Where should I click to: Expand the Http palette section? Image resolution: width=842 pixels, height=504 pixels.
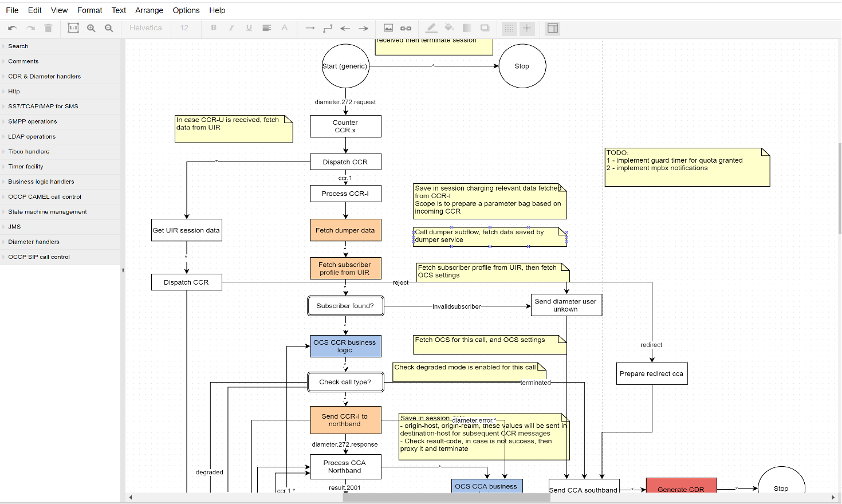[60, 92]
